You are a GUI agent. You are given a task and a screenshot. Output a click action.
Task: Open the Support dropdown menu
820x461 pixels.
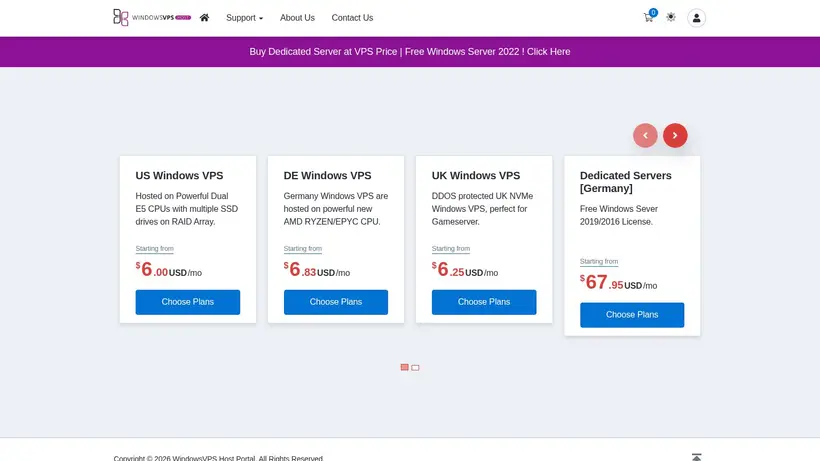(x=244, y=18)
